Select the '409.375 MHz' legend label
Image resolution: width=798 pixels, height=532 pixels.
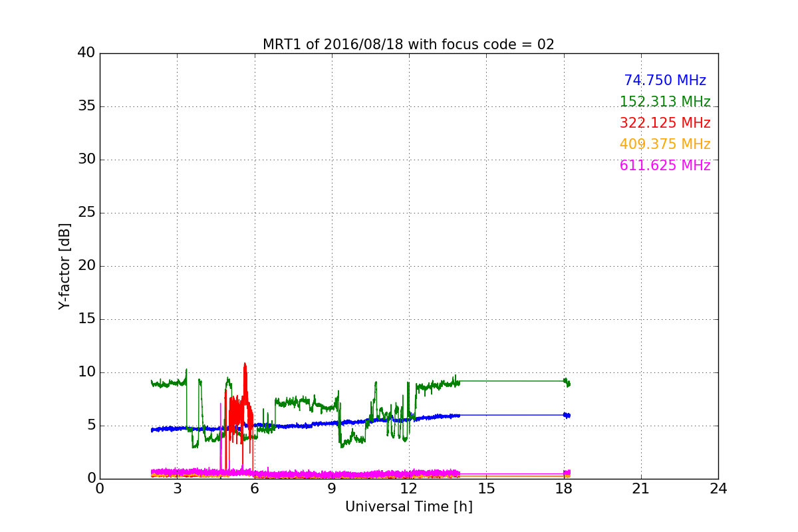665,144
